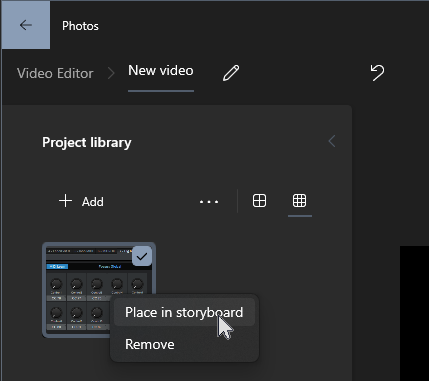Choose Remove from the context menu
The width and height of the screenshot is (429, 381).
click(x=184, y=344)
